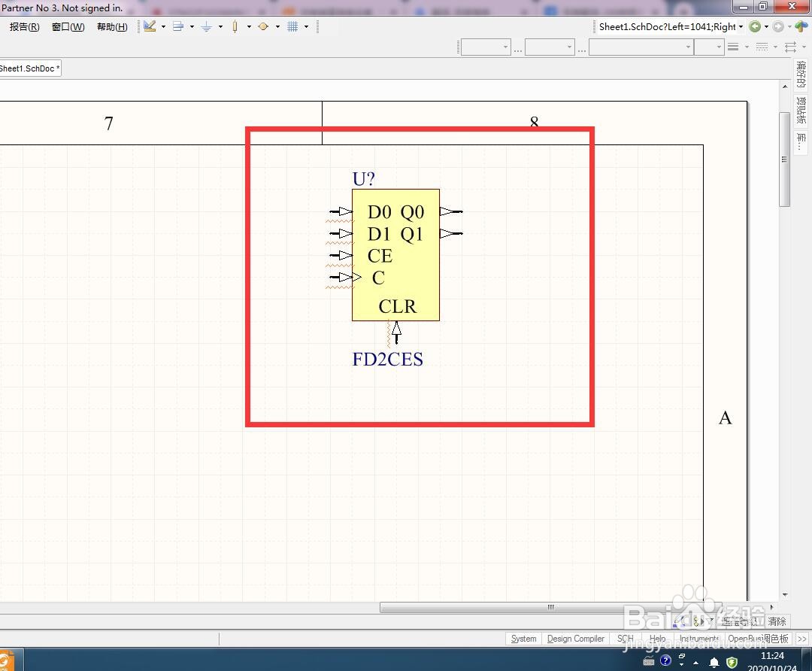Click the pencil mask icon near 清除
Image resolution: width=812 pixels, height=671 pixels.
(678, 621)
